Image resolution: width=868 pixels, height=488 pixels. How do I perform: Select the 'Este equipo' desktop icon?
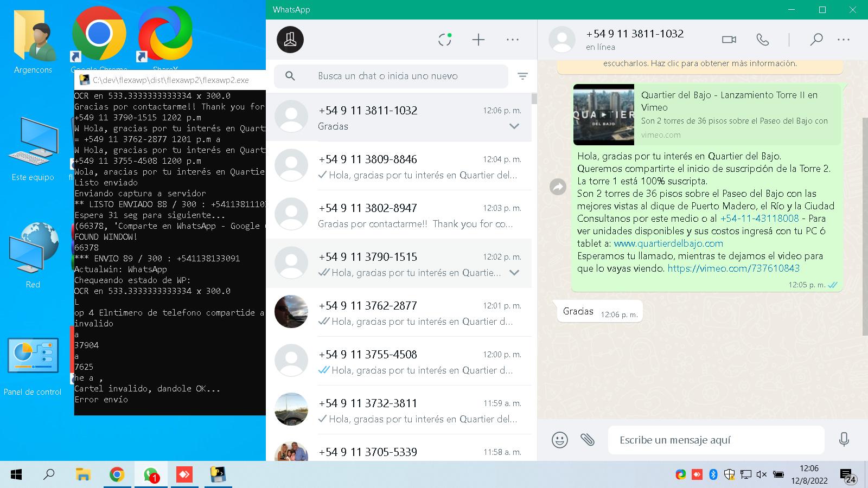click(x=33, y=149)
